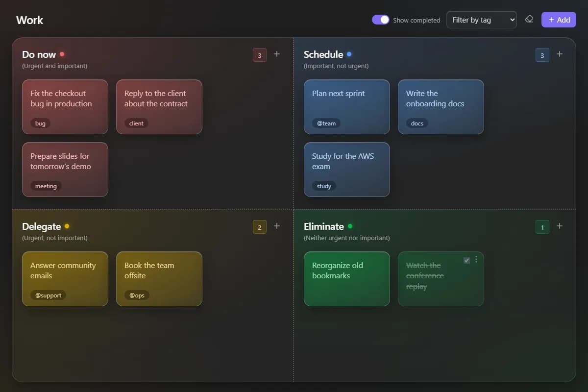Viewport: 588px width, 392px height.
Task: Open Plan next sprint card
Action: pyautogui.click(x=347, y=107)
